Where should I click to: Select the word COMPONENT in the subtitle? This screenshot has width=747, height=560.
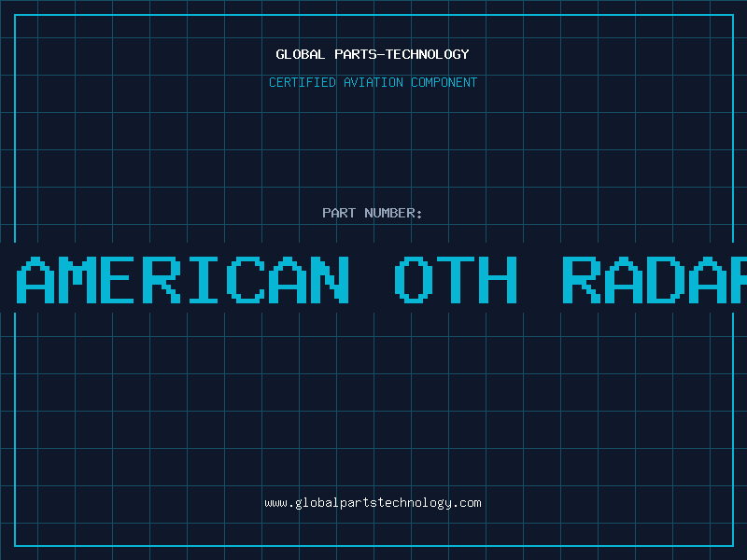tap(444, 83)
